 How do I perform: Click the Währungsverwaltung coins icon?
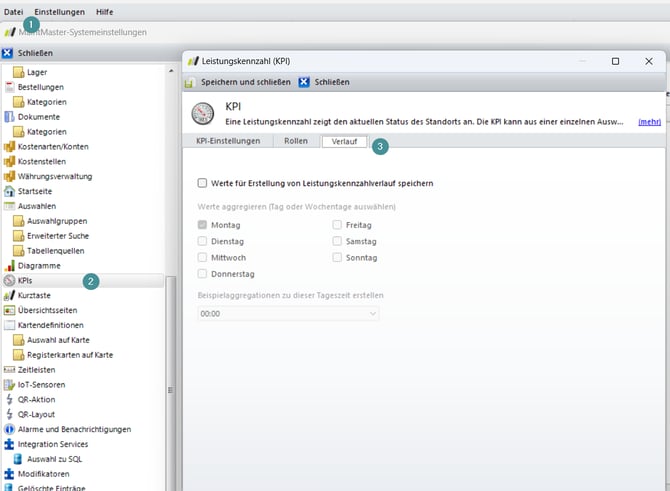[10, 176]
